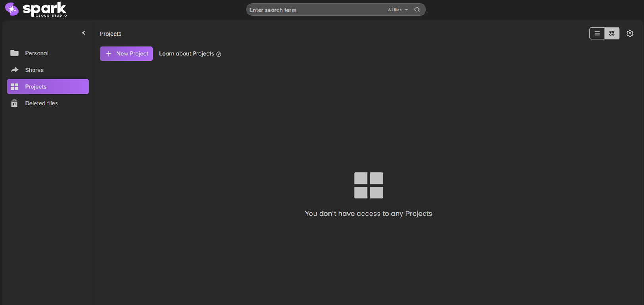Create a New Project
This screenshot has width=644, height=305.
click(126, 53)
